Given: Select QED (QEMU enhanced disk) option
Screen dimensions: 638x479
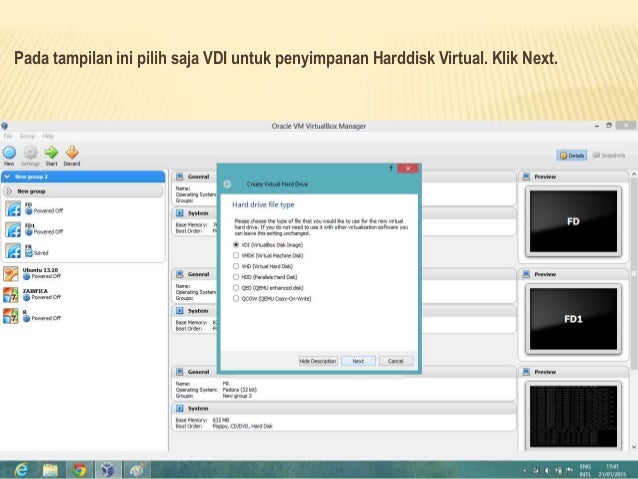Looking at the screenshot, I should coord(236,288).
